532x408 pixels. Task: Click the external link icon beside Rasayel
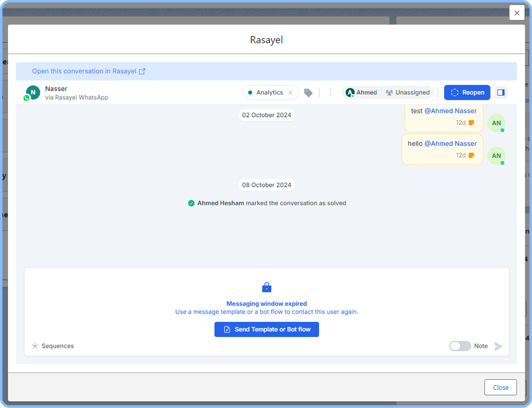(142, 71)
